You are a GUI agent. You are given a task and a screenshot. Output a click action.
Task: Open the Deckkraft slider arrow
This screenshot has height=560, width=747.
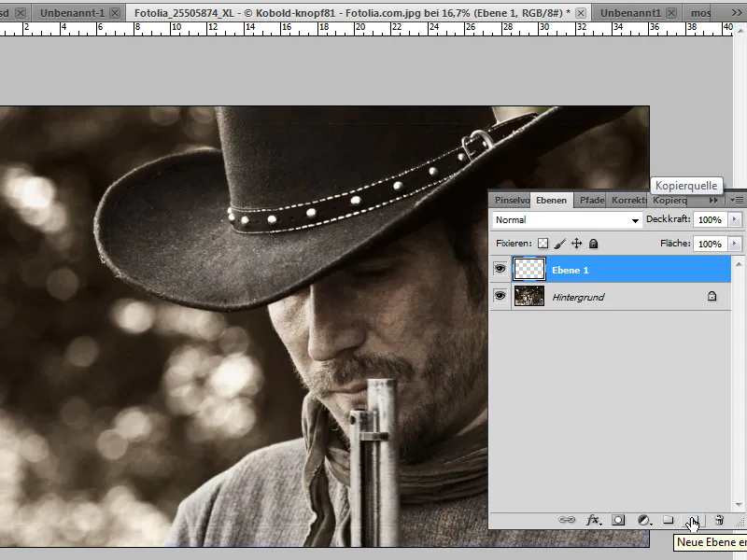tap(734, 219)
